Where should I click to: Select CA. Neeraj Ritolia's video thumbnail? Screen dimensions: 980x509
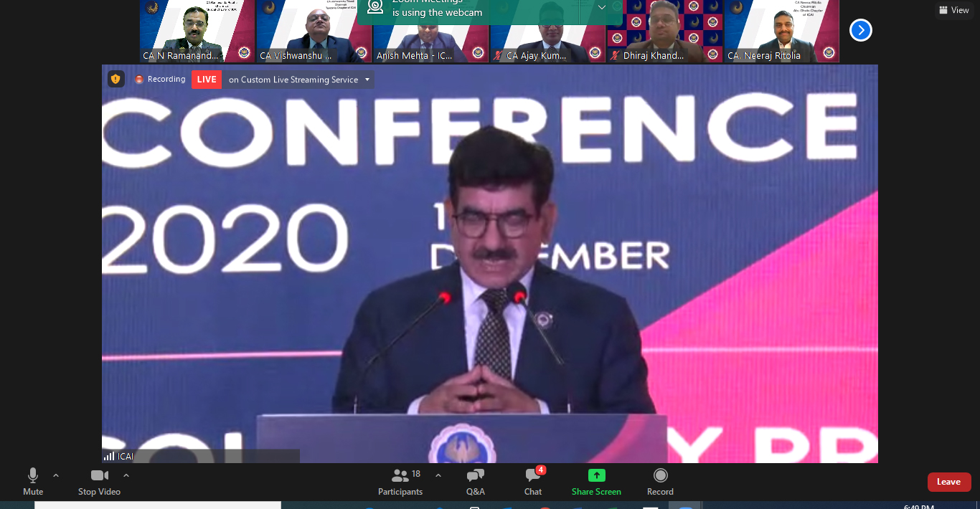click(x=781, y=32)
